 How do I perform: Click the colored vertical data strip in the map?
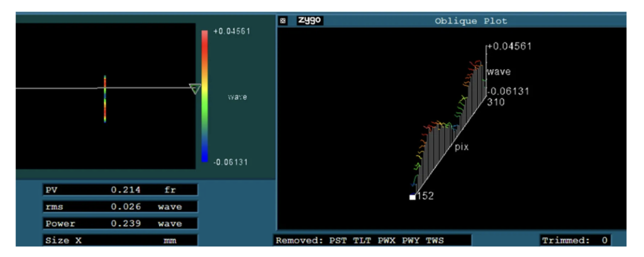(x=105, y=99)
